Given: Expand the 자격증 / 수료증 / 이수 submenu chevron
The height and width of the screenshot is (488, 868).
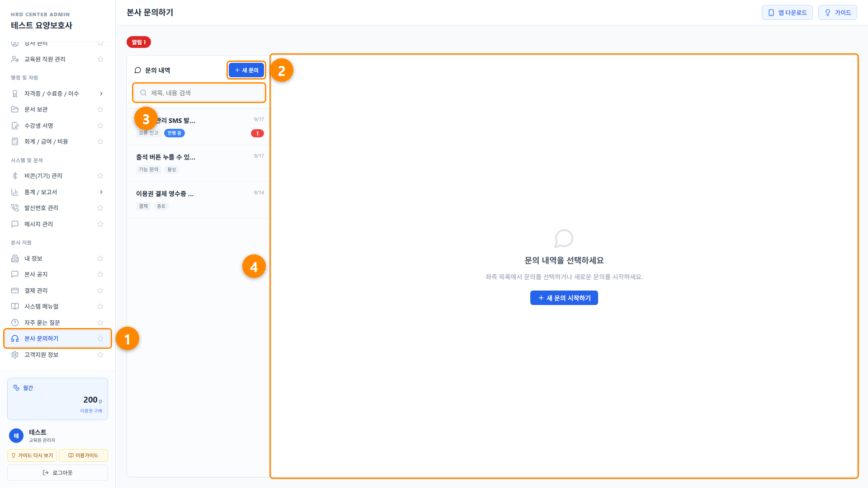Looking at the screenshot, I should [x=101, y=94].
